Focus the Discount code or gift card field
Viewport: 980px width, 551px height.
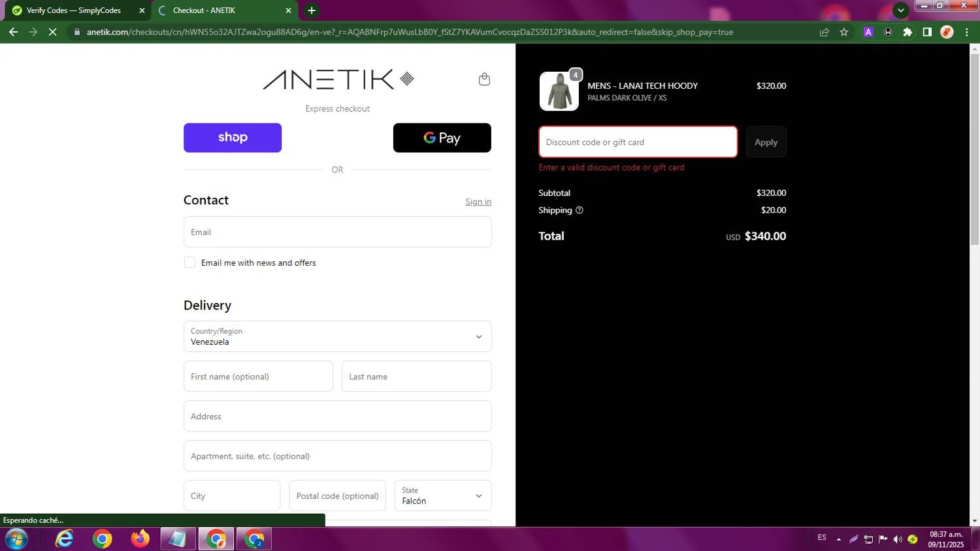638,142
